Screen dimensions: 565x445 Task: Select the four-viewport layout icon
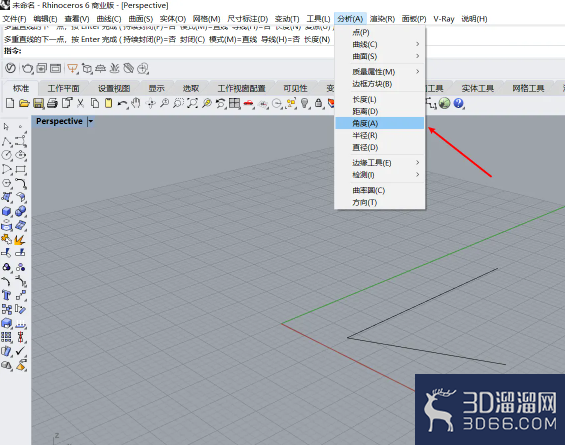click(x=235, y=103)
